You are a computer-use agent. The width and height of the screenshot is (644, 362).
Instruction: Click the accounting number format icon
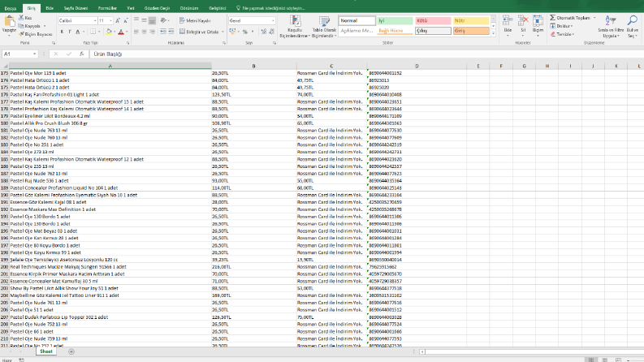(x=232, y=32)
